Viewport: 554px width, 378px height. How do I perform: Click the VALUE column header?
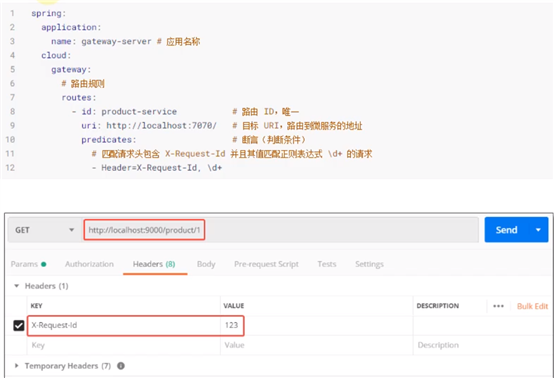(234, 306)
